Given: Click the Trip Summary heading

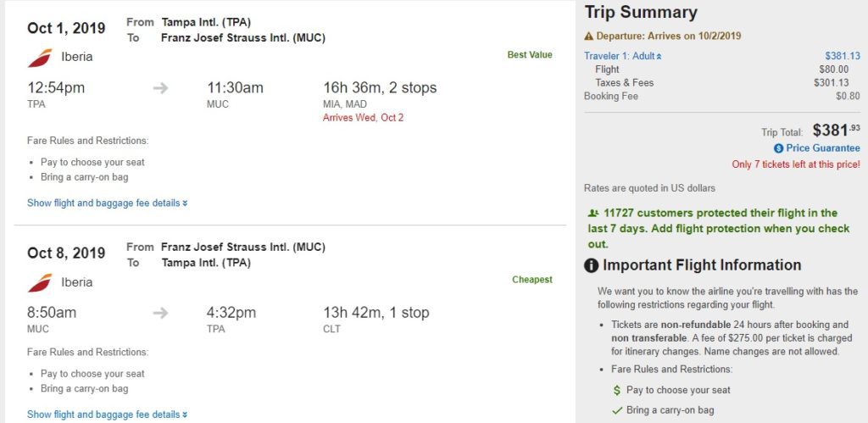Looking at the screenshot, I should 641,13.
